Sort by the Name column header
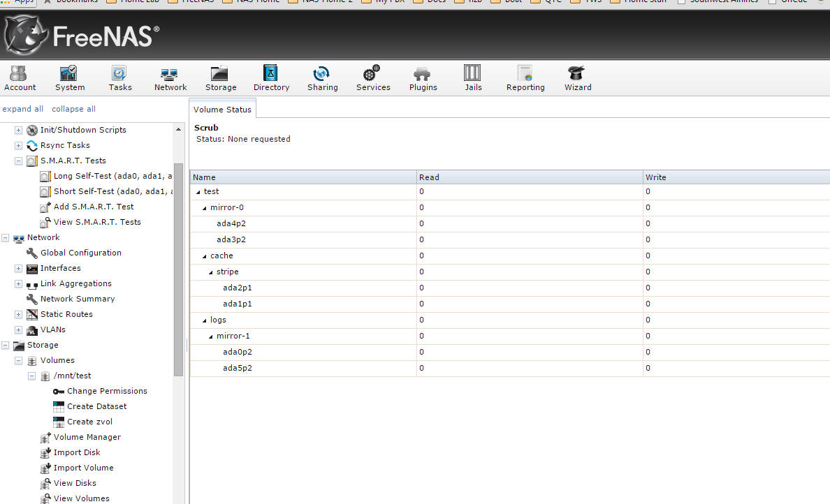The height and width of the screenshot is (504, 830). (303, 177)
